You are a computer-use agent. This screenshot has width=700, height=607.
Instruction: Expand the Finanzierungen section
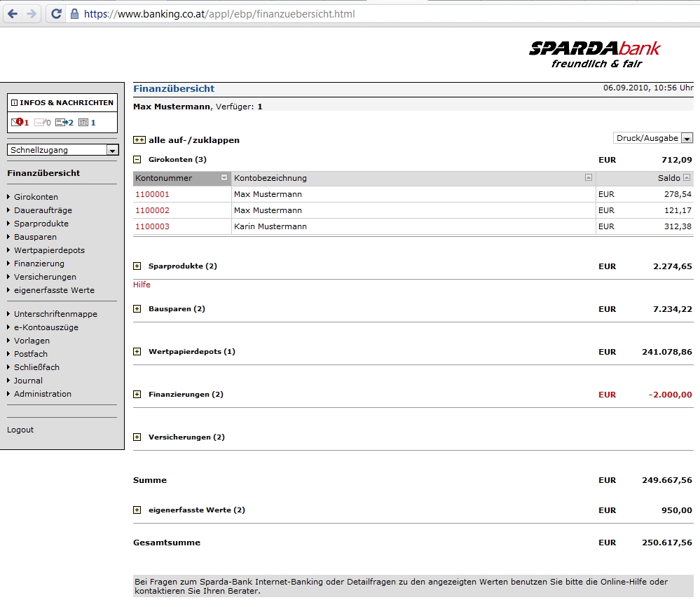[137, 395]
